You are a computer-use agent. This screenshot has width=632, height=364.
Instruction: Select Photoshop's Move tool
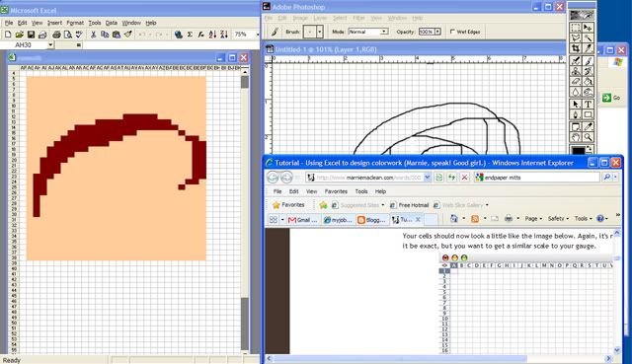[589, 27]
